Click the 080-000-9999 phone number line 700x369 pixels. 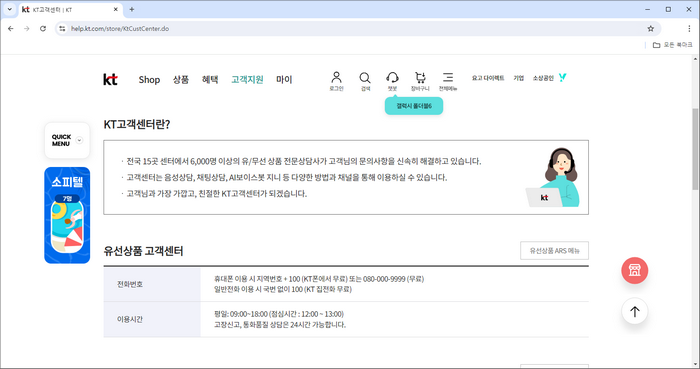pyautogui.click(x=319, y=279)
